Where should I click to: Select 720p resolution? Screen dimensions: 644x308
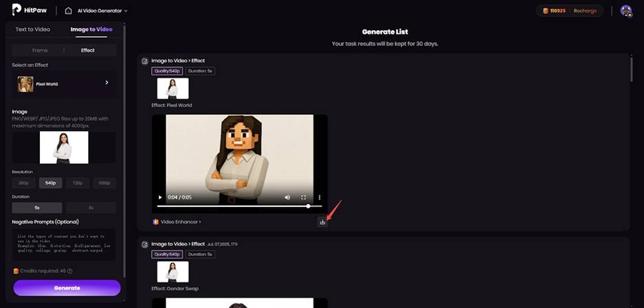pyautogui.click(x=78, y=183)
